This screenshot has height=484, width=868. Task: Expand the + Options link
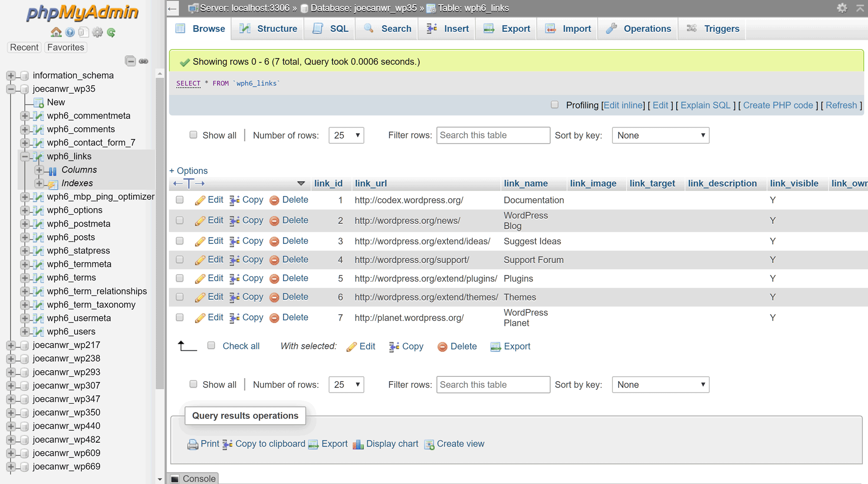click(x=188, y=171)
